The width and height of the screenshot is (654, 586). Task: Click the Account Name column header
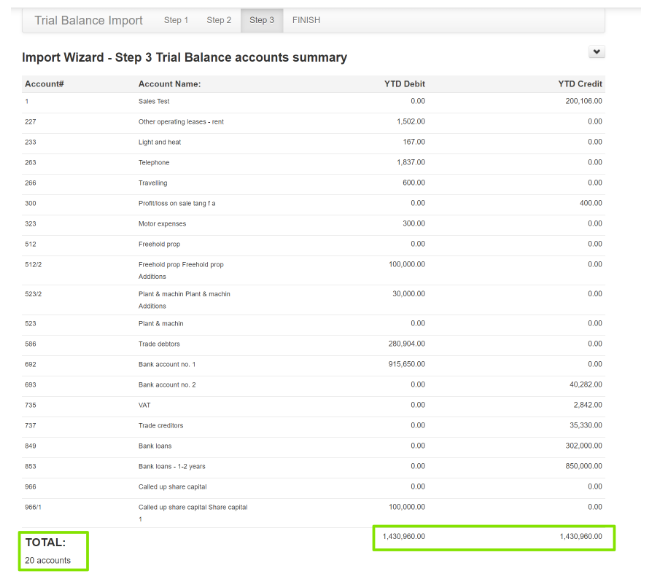(169, 84)
